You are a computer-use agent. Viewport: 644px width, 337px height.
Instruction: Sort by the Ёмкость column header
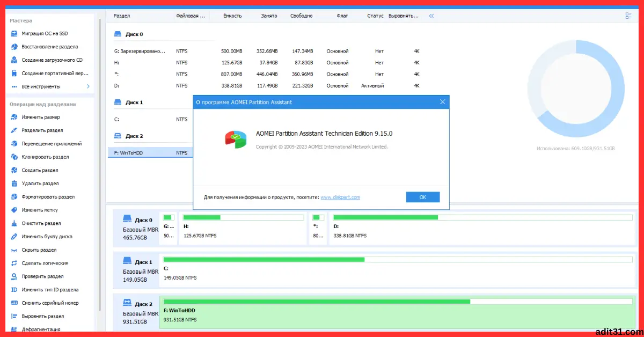tap(232, 16)
